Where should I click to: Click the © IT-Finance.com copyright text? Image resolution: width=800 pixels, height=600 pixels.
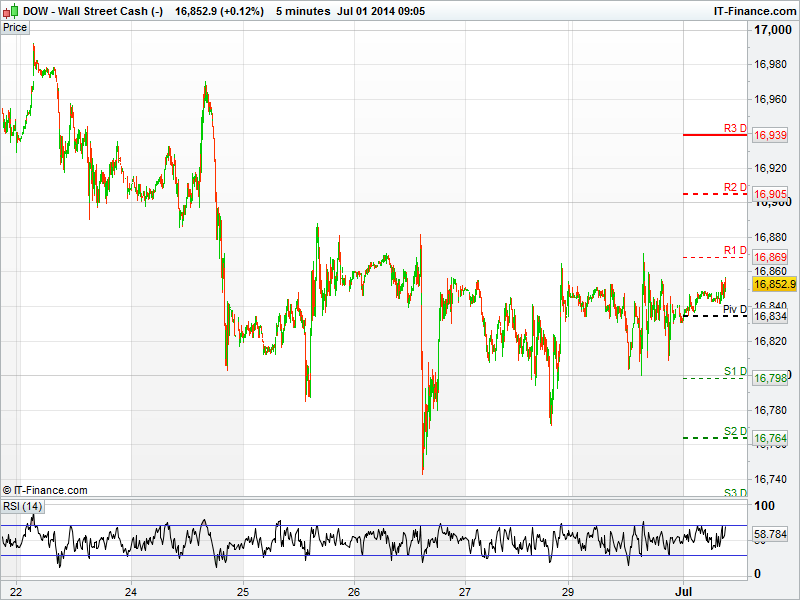[45, 490]
